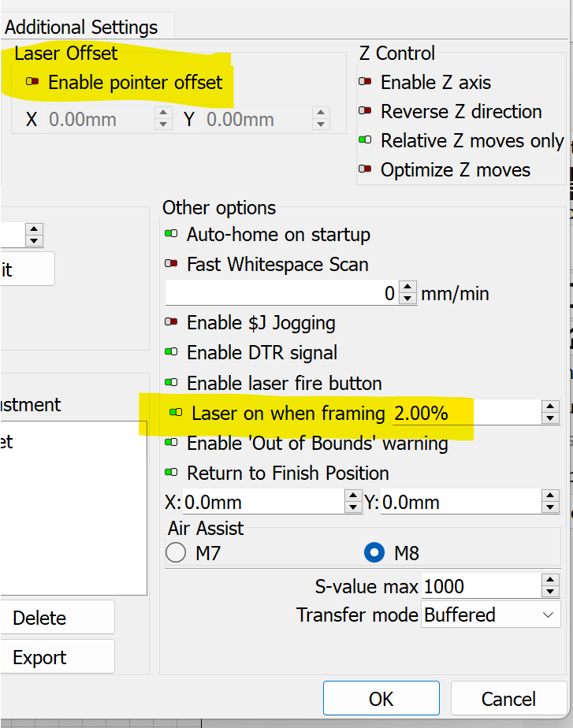Turn off Auto-home on startup
The height and width of the screenshot is (728, 573).
(171, 234)
